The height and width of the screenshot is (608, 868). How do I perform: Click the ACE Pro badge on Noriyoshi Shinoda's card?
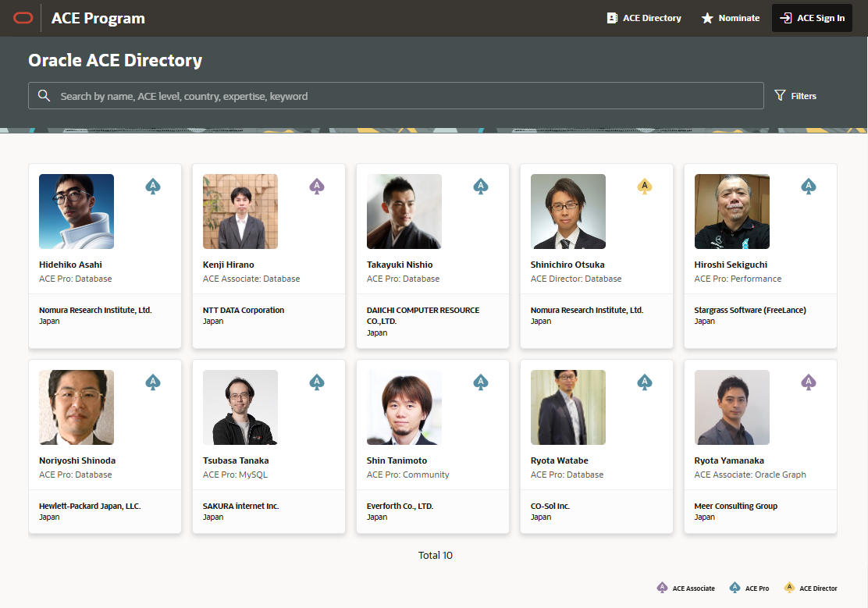click(153, 382)
